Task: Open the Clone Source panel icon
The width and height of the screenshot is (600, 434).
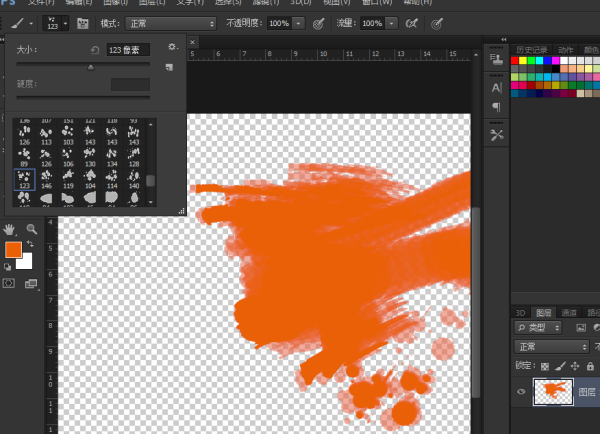Action: pos(496,59)
